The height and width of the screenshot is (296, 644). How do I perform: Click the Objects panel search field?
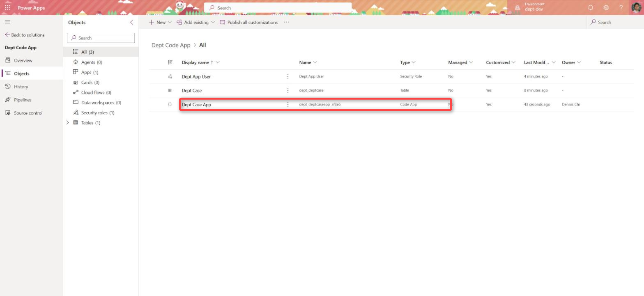(101, 38)
